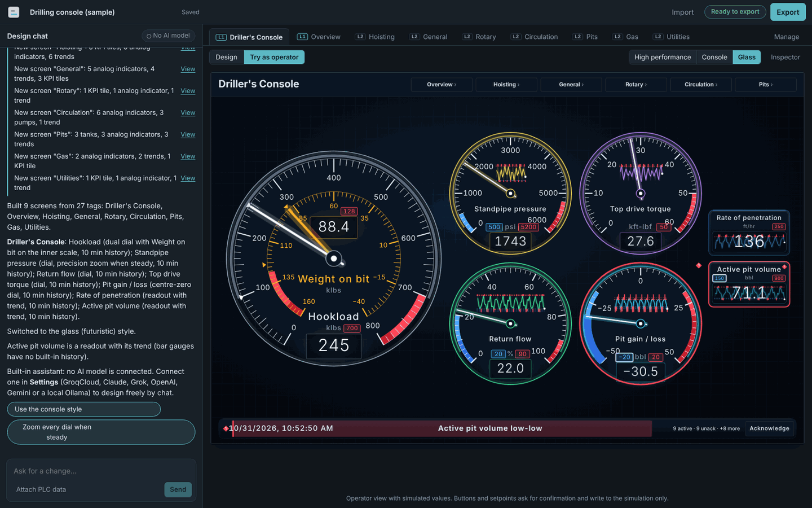Switch to Try as operator mode
This screenshot has height=508, width=812.
click(274, 57)
